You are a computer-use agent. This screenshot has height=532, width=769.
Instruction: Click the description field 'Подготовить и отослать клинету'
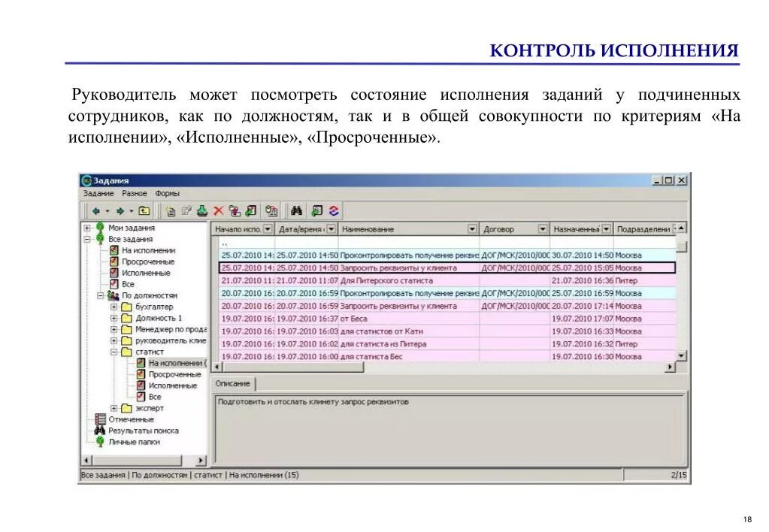[x=450, y=429]
